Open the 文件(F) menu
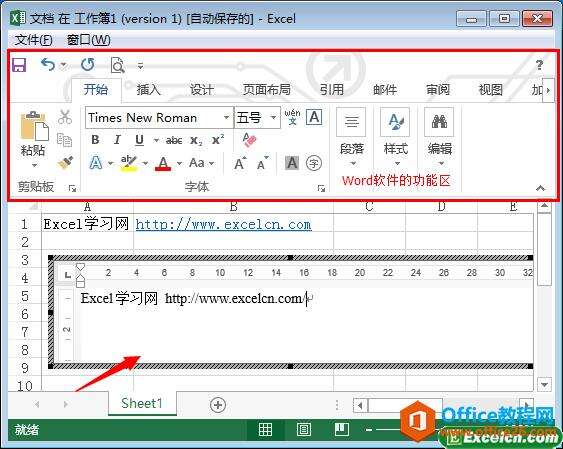Viewport: 563px width, 449px height. 33,39
